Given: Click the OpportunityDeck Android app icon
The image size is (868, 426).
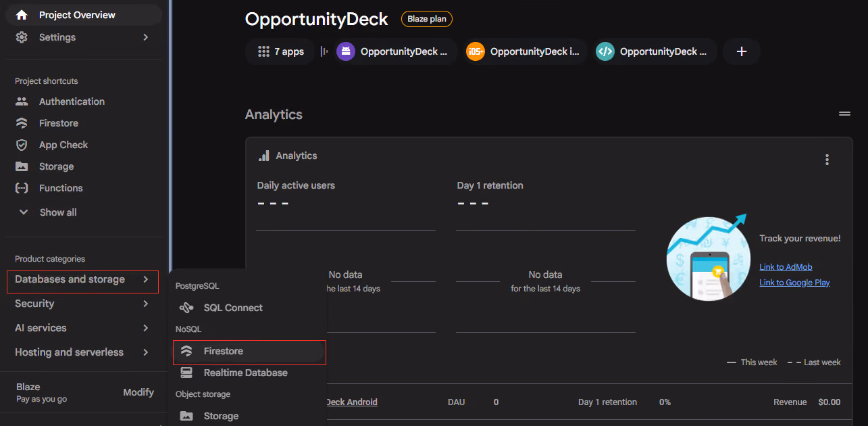Looking at the screenshot, I should click(x=346, y=51).
